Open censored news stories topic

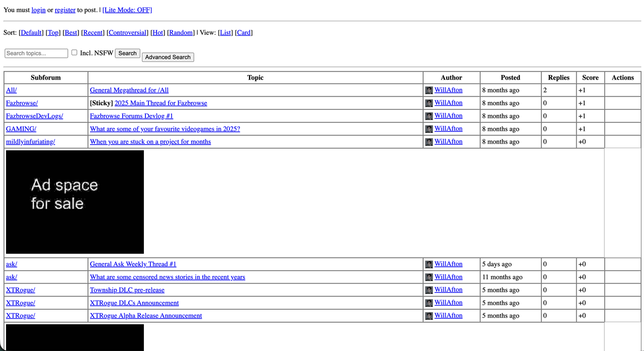168,277
